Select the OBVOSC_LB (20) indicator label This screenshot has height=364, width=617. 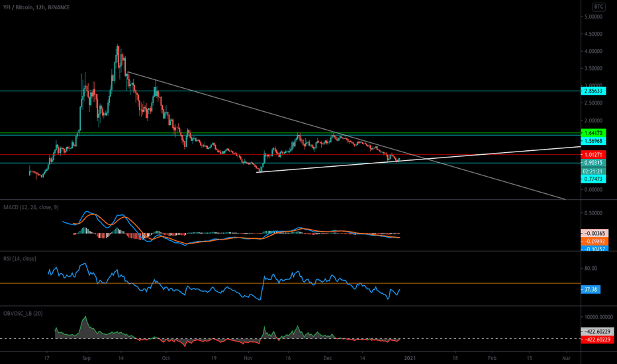pyautogui.click(x=23, y=313)
